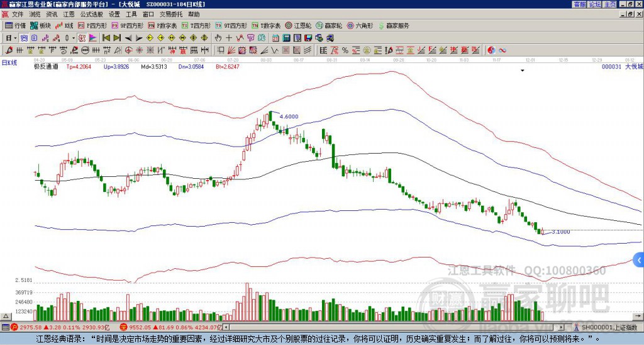Screen dimensions: 644x345
Task: Open the 板块 sectors view
Action: click(41, 25)
